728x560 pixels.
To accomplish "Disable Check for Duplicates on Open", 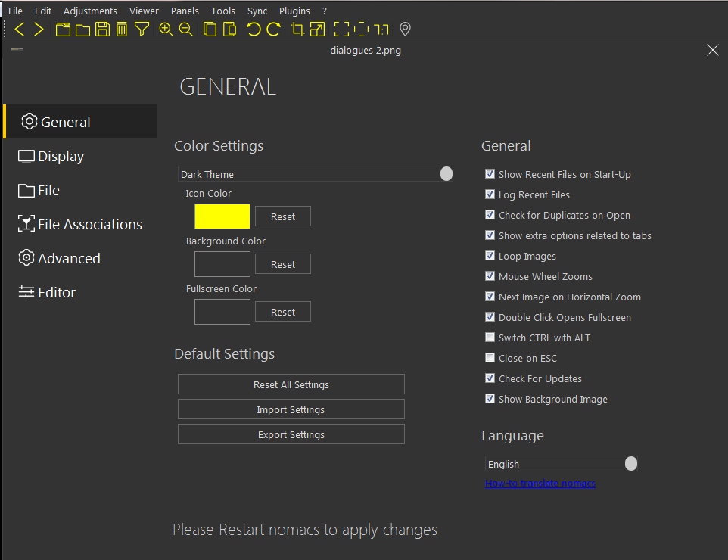I will click(490, 214).
